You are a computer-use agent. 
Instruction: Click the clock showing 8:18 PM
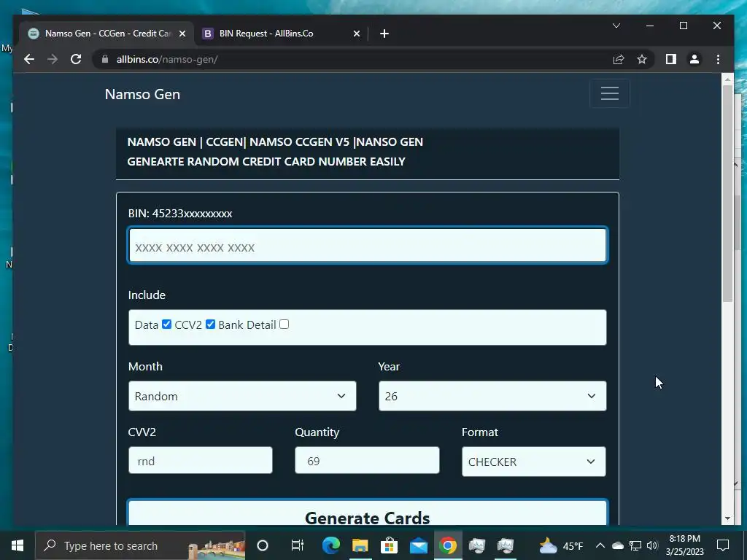point(684,545)
